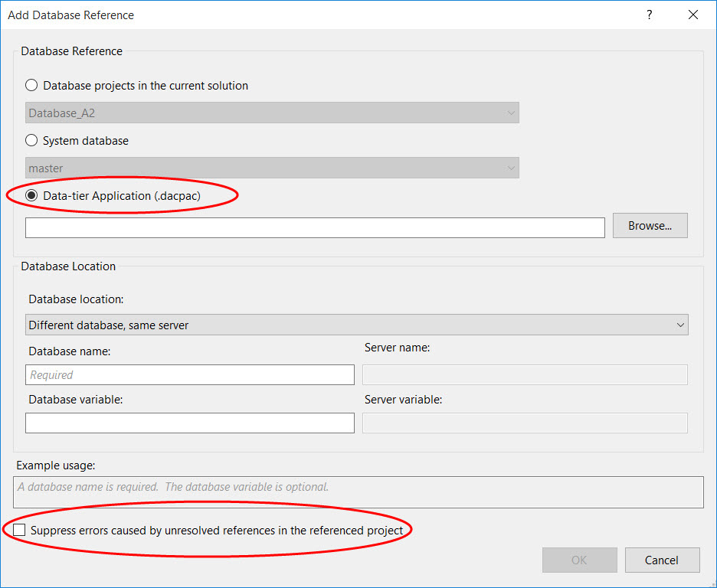
Task: Select the System database radio button
Action: point(32,141)
